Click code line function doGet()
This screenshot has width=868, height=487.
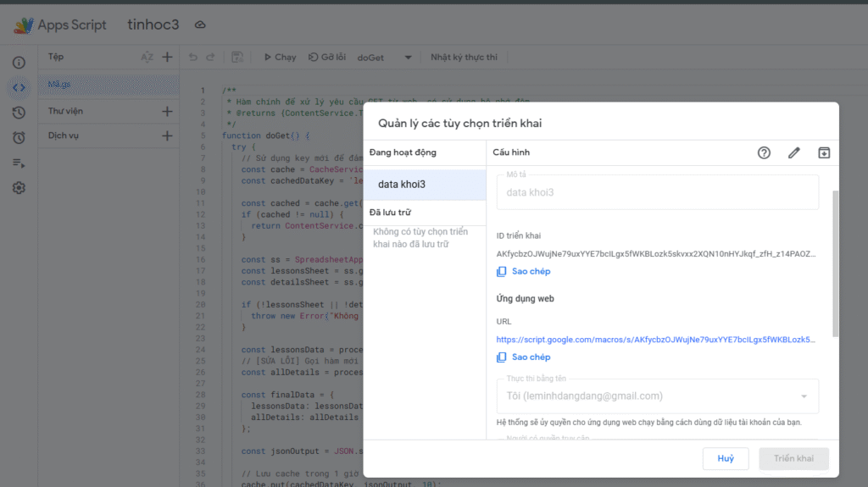click(x=265, y=136)
